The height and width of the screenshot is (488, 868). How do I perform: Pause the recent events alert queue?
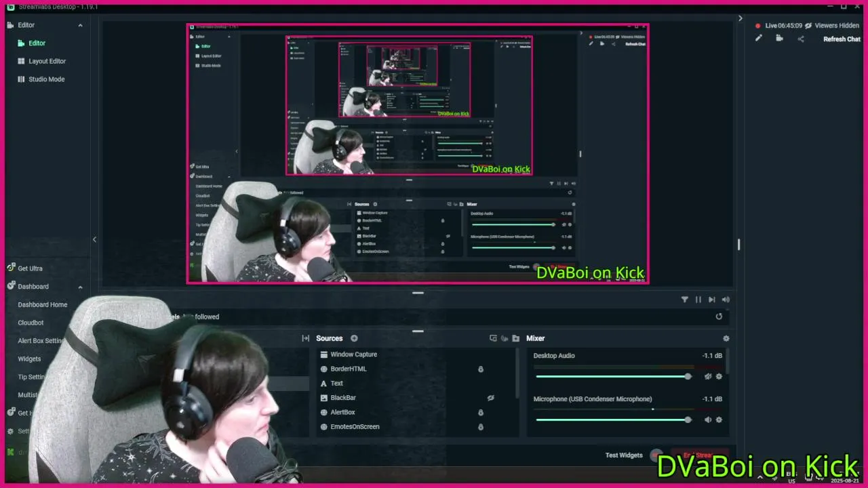pos(698,300)
